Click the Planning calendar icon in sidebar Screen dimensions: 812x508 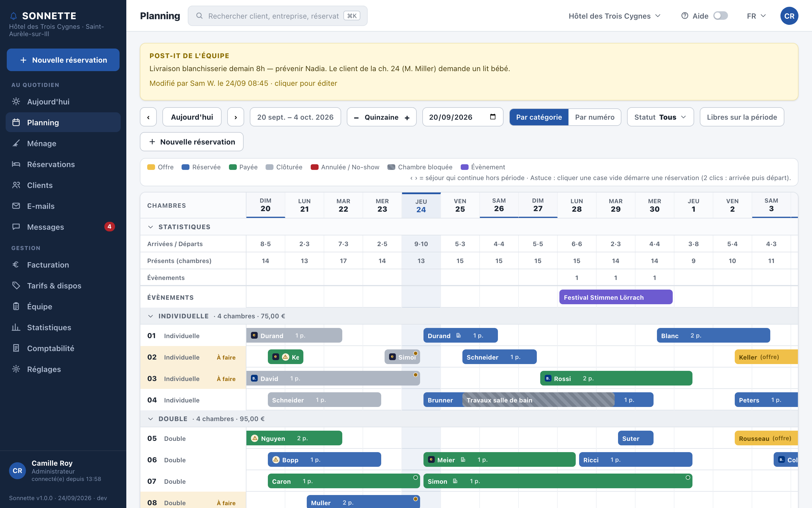tap(16, 122)
